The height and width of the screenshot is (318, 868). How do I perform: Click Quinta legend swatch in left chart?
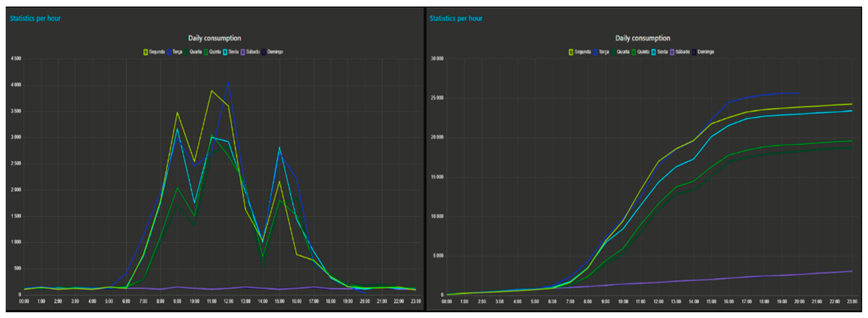point(206,52)
